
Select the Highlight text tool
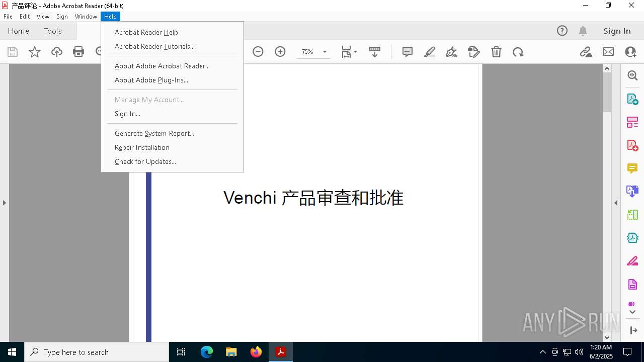[x=430, y=52]
